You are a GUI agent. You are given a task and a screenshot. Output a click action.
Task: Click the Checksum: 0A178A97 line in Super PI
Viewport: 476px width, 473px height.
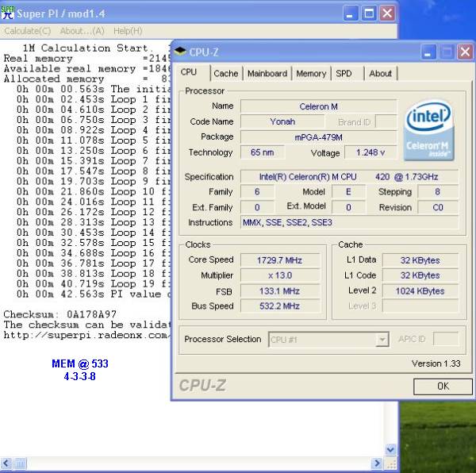coord(60,314)
